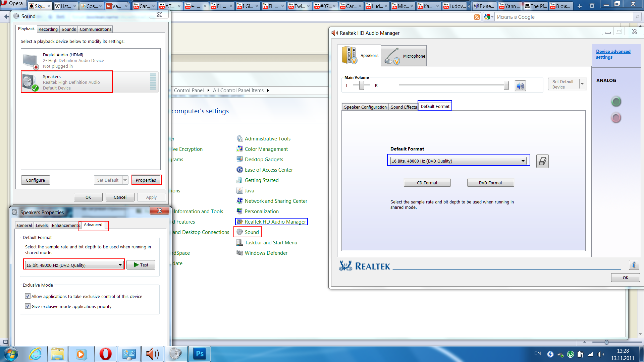Image resolution: width=644 pixels, height=362 pixels.
Task: Open Ease of Access Center
Action: pos(265,170)
